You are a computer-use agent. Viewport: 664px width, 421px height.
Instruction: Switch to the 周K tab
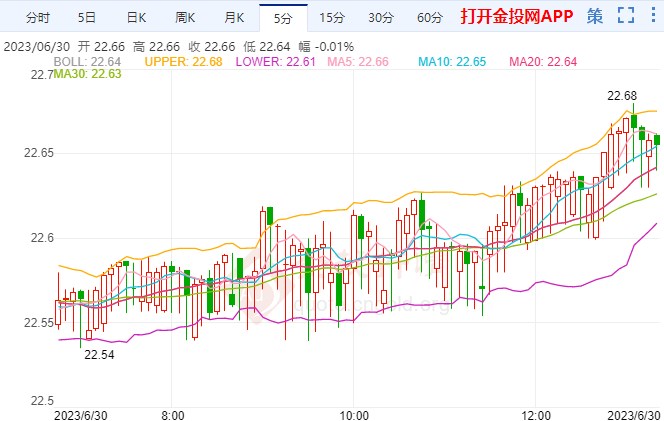click(185, 18)
